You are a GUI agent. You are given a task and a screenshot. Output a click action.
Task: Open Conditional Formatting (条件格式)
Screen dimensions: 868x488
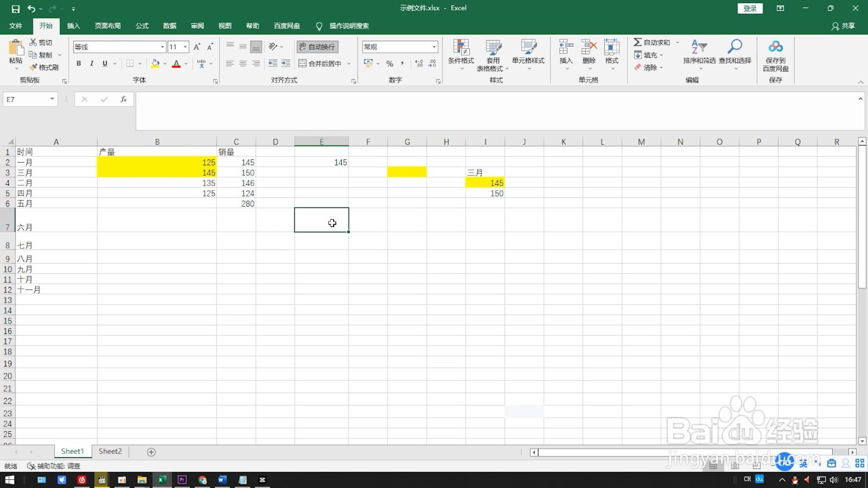(461, 55)
